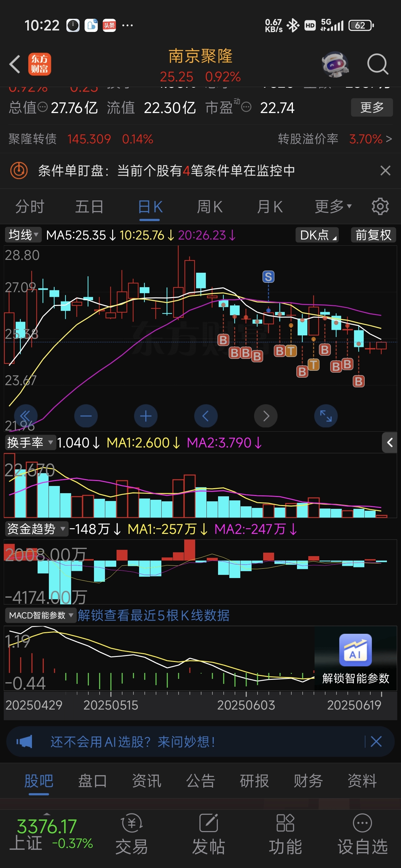The image size is (401, 868).
Task: Switch to 周K chart tab
Action: click(210, 206)
